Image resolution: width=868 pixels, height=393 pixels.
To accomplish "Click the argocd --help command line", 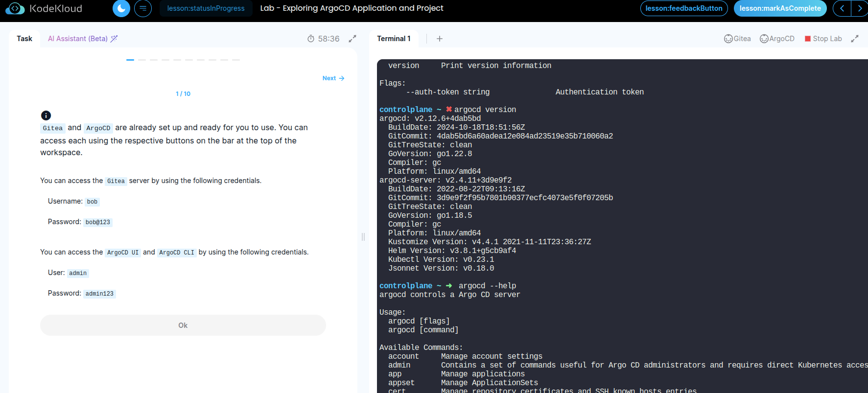I will (488, 286).
